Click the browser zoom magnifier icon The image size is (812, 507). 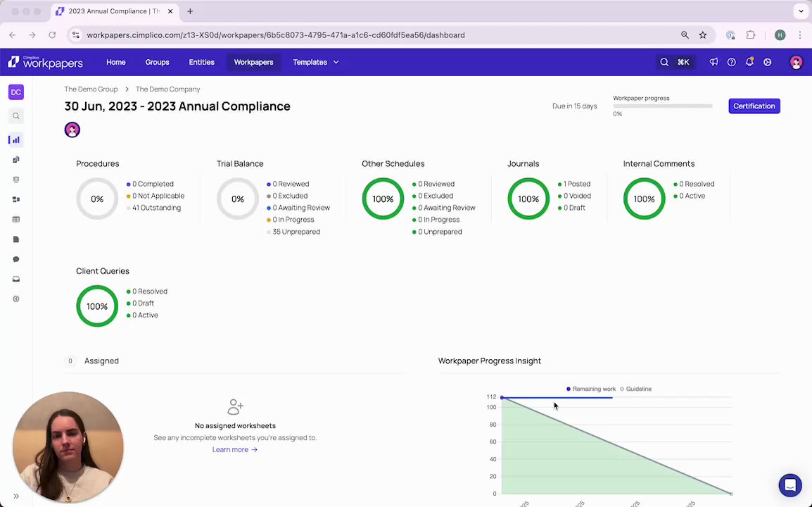(685, 35)
